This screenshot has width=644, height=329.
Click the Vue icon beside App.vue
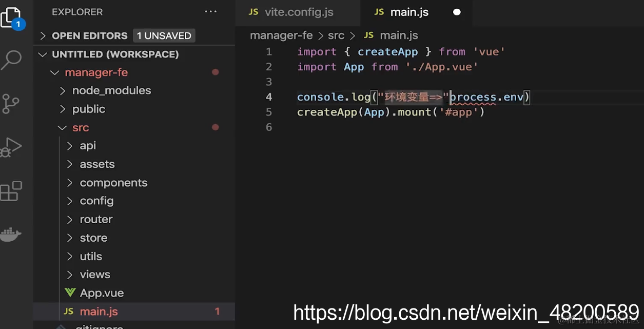tap(70, 293)
